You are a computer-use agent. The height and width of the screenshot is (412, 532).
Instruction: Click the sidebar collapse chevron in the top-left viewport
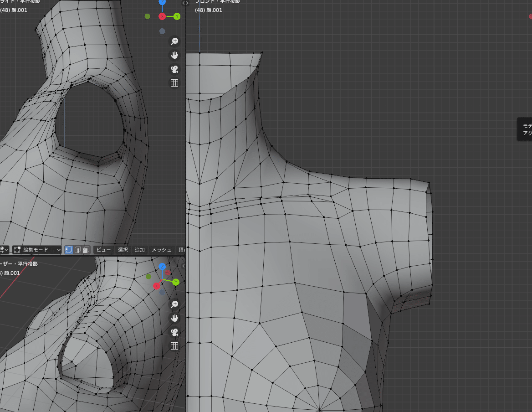pos(184,3)
